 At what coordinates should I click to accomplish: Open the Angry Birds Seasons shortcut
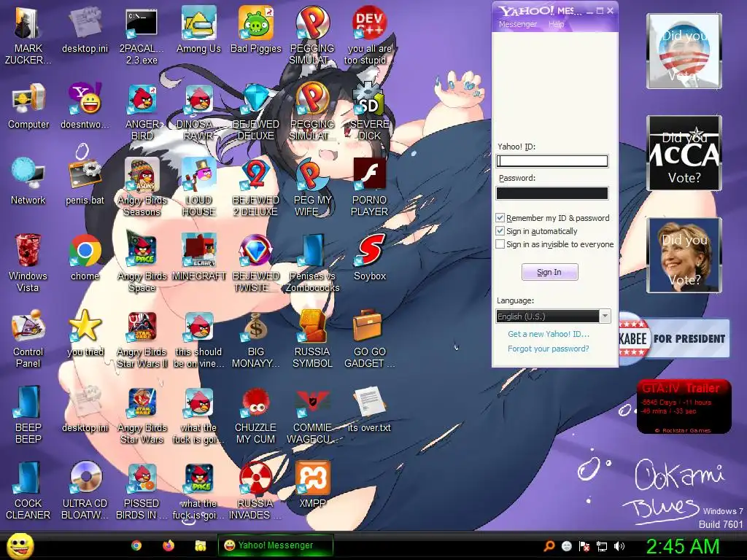pyautogui.click(x=142, y=187)
